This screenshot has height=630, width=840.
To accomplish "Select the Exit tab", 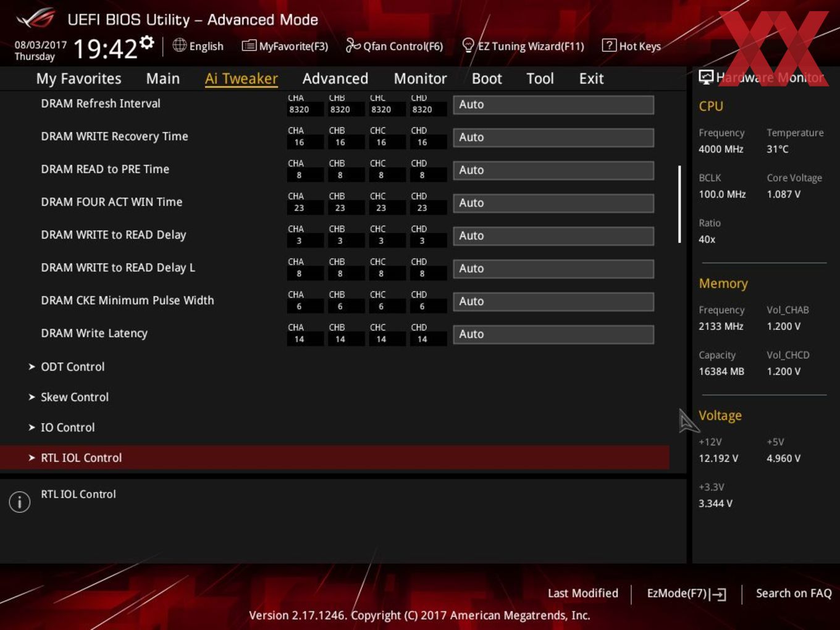I will coord(591,78).
